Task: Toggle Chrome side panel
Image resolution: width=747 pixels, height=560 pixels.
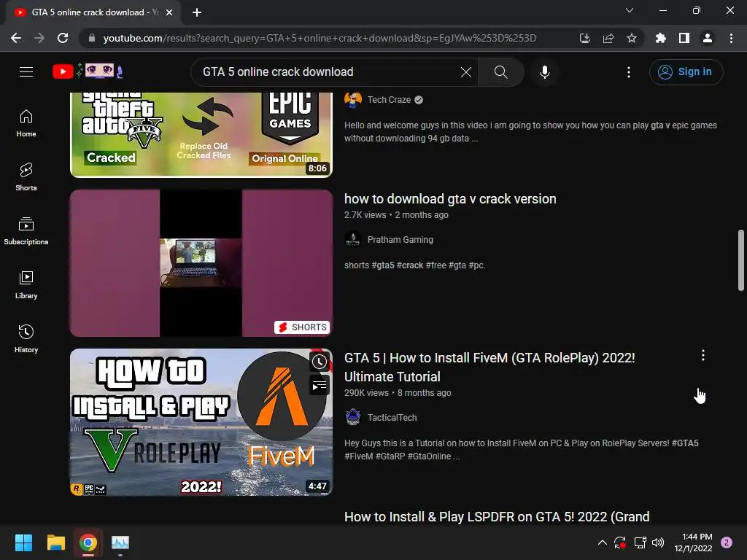Action: coord(684,38)
